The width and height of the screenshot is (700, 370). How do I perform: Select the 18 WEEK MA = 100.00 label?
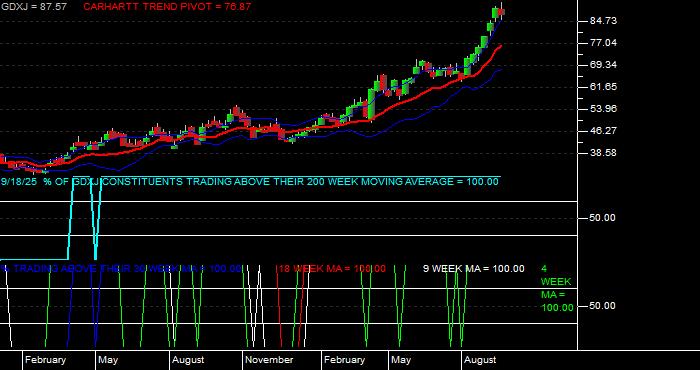332,269
